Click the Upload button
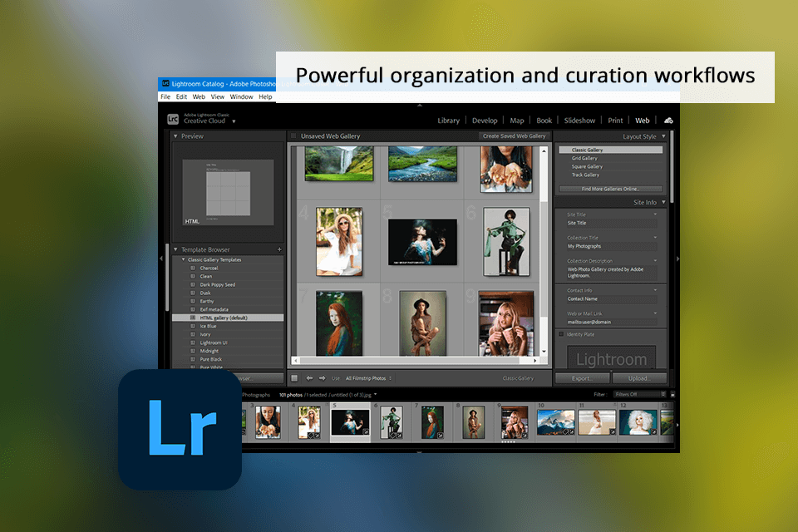 coord(639,378)
